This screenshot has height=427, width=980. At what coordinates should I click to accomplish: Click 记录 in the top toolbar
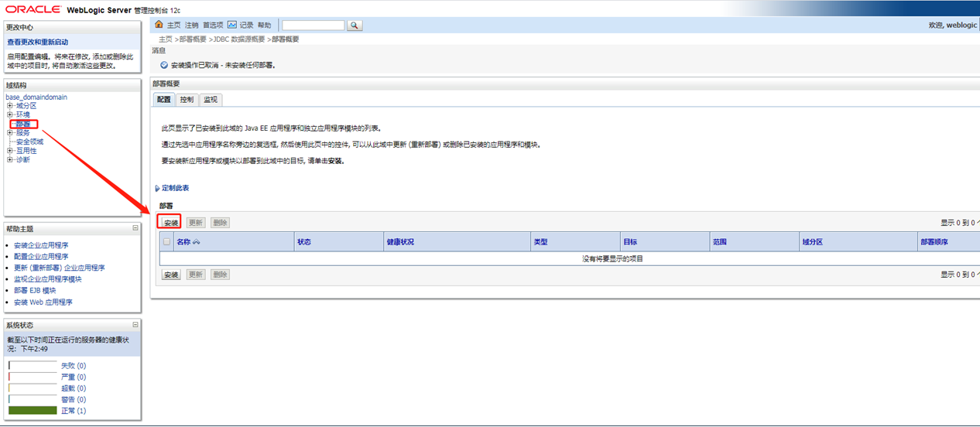point(246,26)
